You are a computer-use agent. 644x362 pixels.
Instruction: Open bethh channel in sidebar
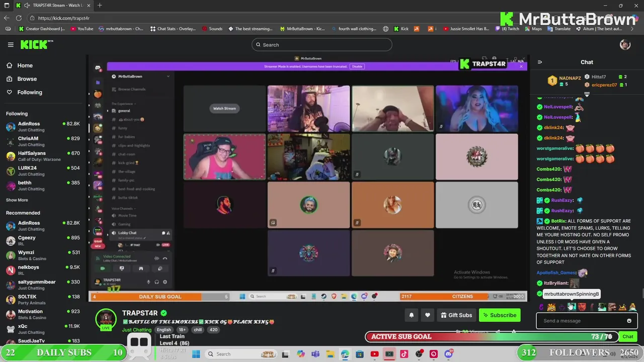[43, 186]
